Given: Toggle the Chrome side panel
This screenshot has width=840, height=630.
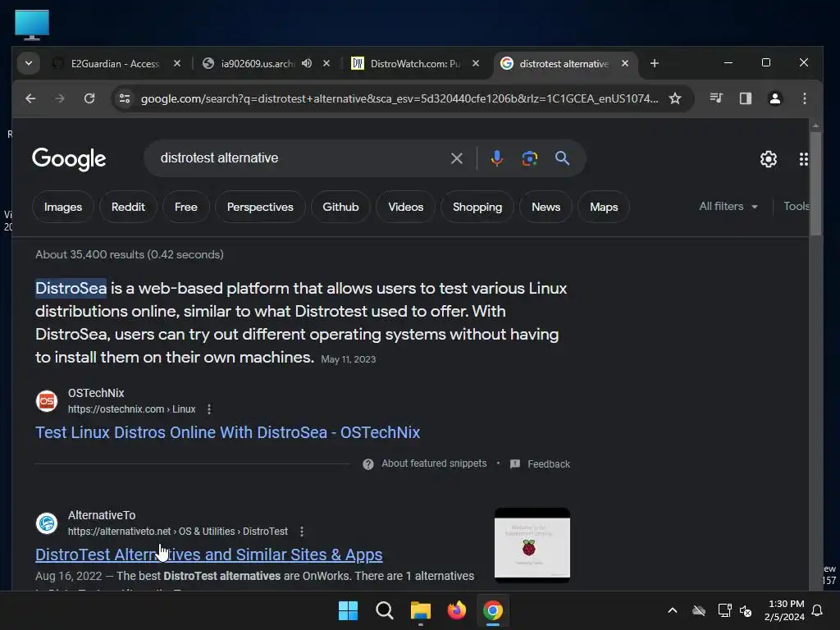Looking at the screenshot, I should [x=745, y=98].
